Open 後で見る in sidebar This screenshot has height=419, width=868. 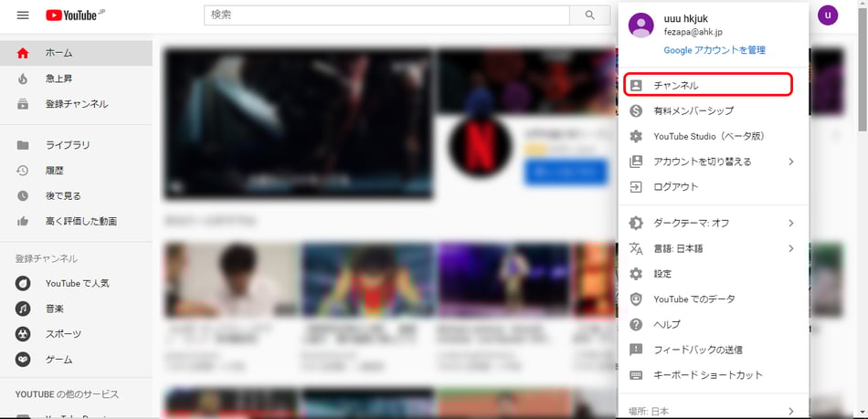click(x=76, y=195)
